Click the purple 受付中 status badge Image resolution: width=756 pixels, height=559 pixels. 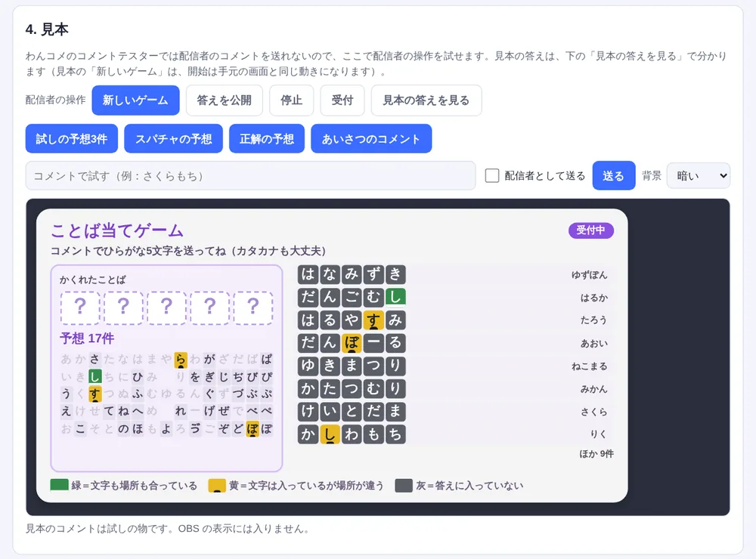pyautogui.click(x=590, y=230)
